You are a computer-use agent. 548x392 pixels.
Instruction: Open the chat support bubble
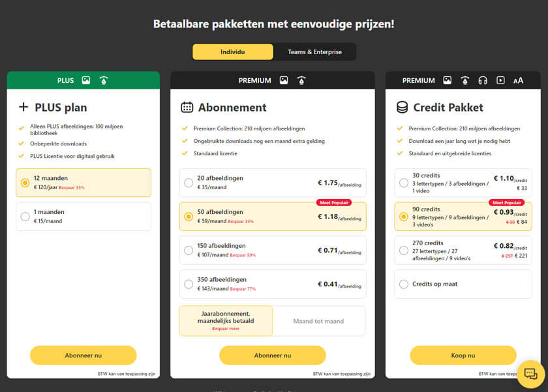pos(530,373)
